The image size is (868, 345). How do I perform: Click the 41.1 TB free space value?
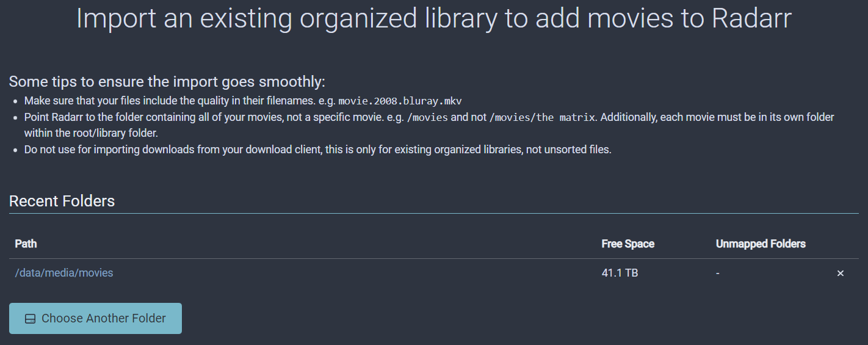(x=620, y=273)
